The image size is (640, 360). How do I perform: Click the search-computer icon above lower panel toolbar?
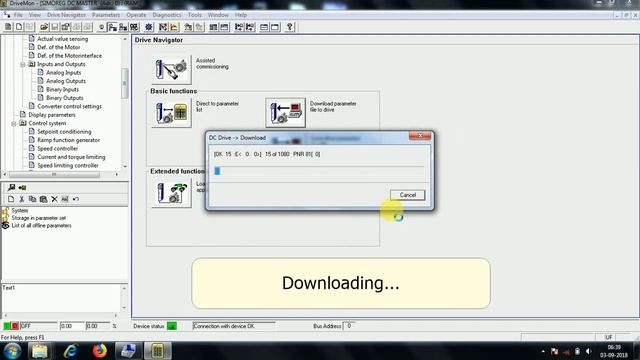click(11, 187)
